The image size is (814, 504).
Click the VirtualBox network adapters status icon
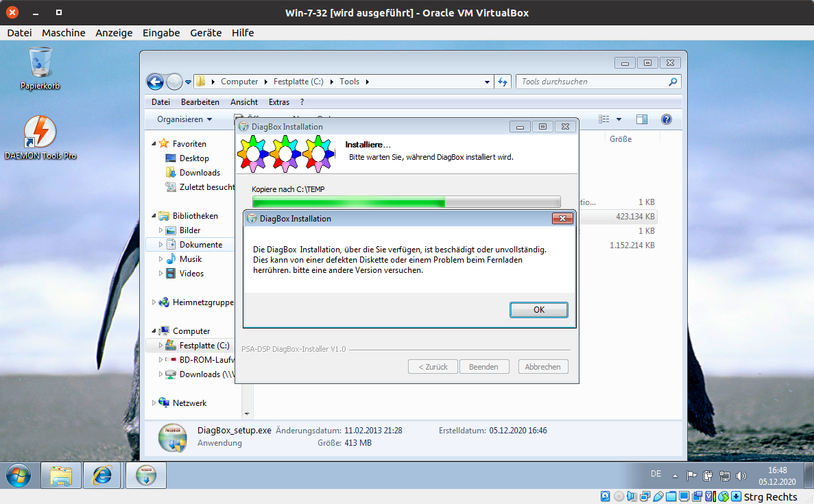click(x=645, y=496)
